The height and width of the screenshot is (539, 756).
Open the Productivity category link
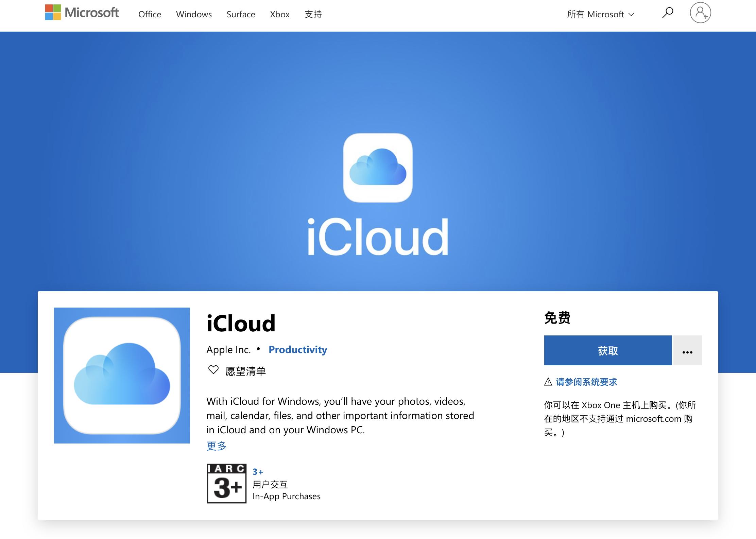[x=298, y=349]
